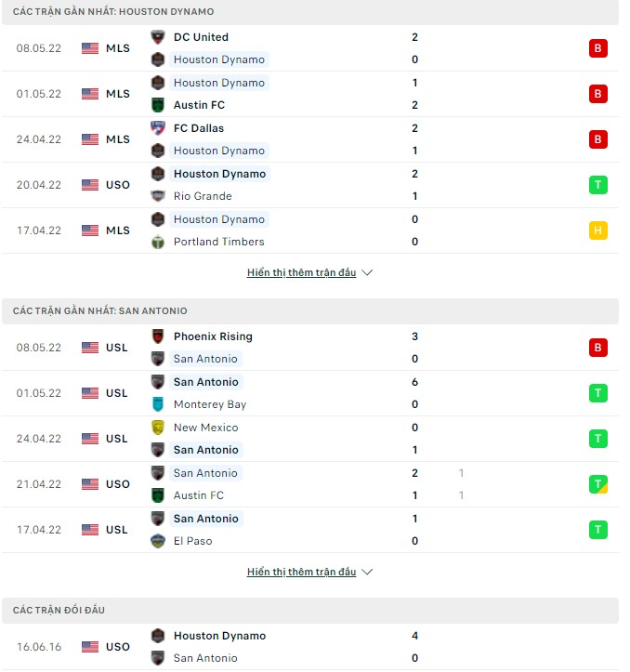Expand more San Antonio matches with chevron
This screenshot has width=630, height=672.
(x=367, y=572)
